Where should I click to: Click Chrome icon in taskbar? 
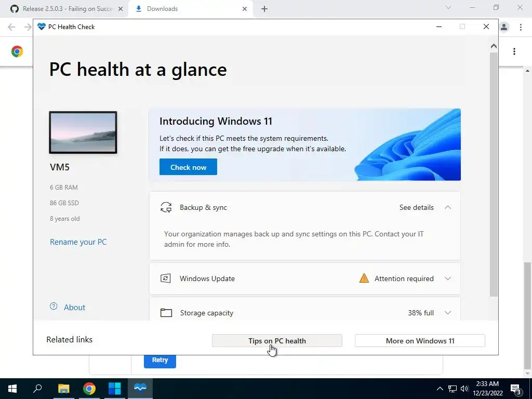pos(89,389)
